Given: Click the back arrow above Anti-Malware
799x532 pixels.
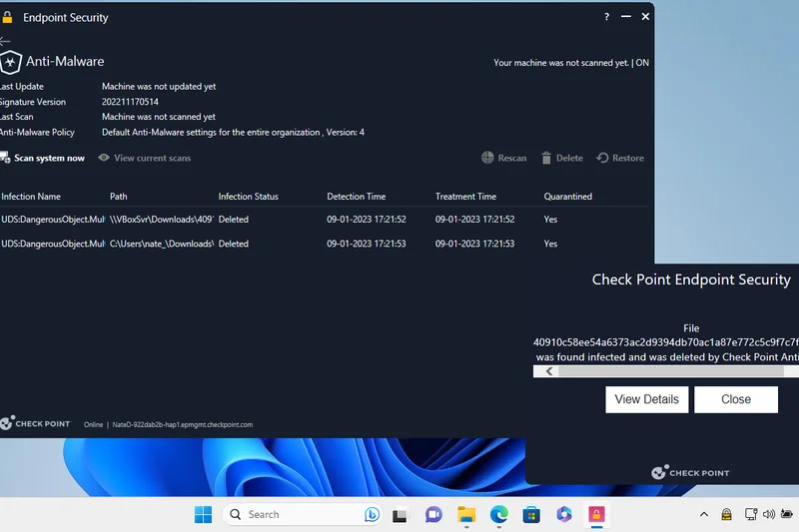Looking at the screenshot, I should coord(6,41).
